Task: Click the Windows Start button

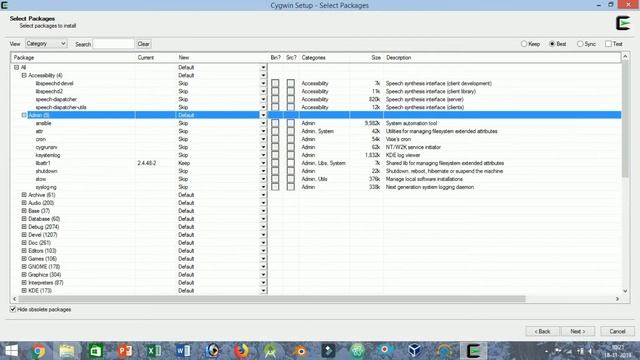Action: pyautogui.click(x=11, y=351)
